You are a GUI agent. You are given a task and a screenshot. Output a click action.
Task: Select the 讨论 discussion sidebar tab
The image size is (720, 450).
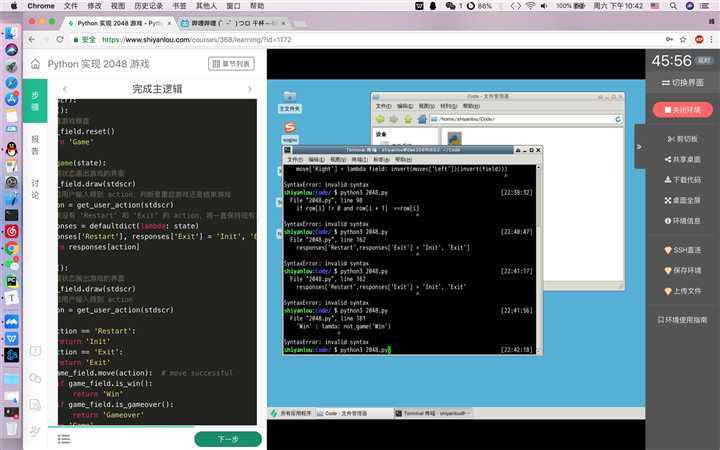(35, 189)
